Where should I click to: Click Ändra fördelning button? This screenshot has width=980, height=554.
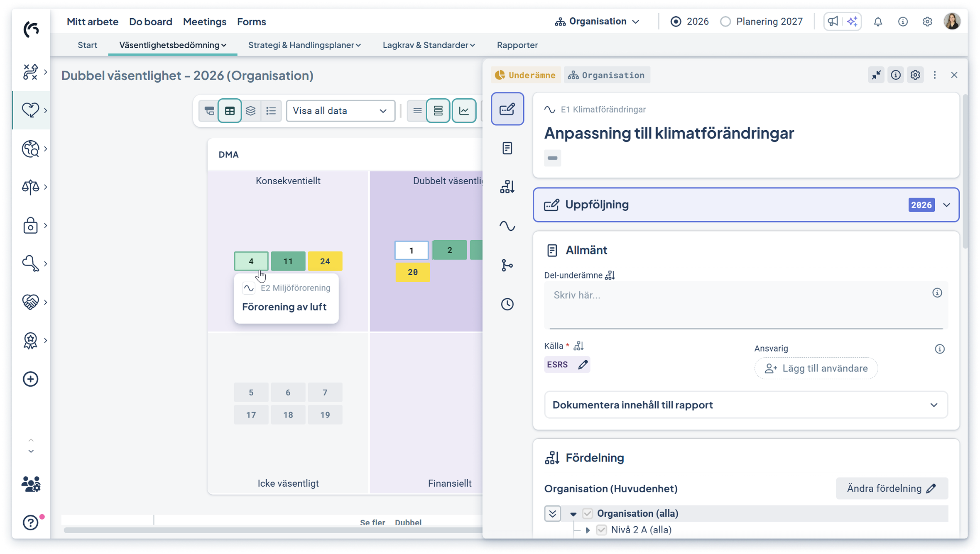coord(892,488)
